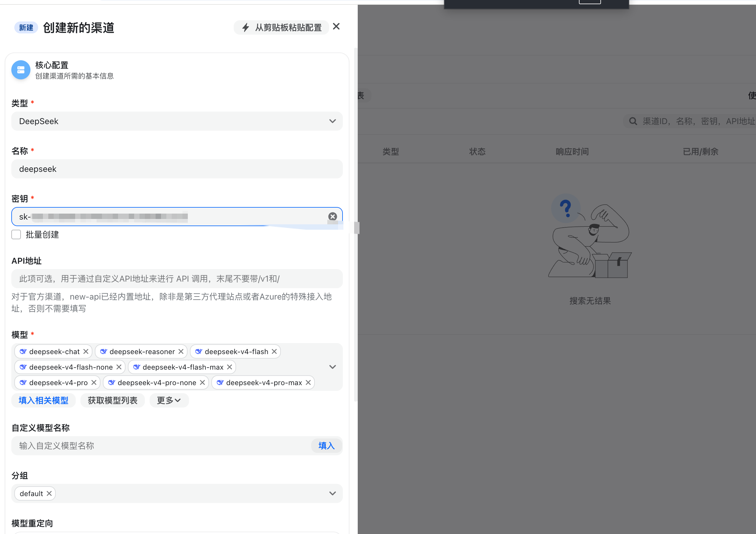Screen dimensions: 756x534
Task: Remove the deepseek-chat model tag
Action: pyautogui.click(x=86, y=351)
